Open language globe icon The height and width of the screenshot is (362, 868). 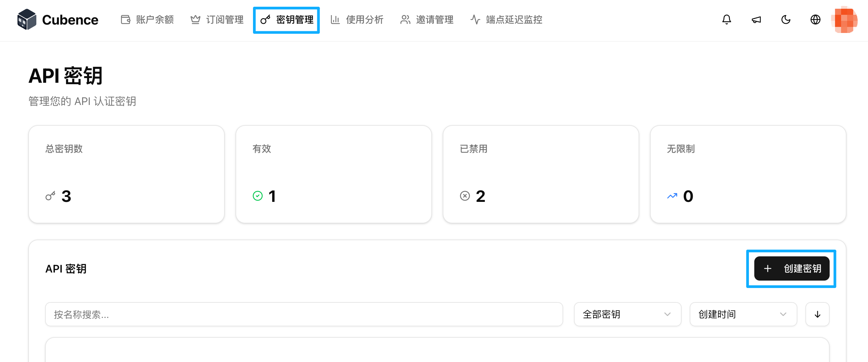[x=815, y=20]
